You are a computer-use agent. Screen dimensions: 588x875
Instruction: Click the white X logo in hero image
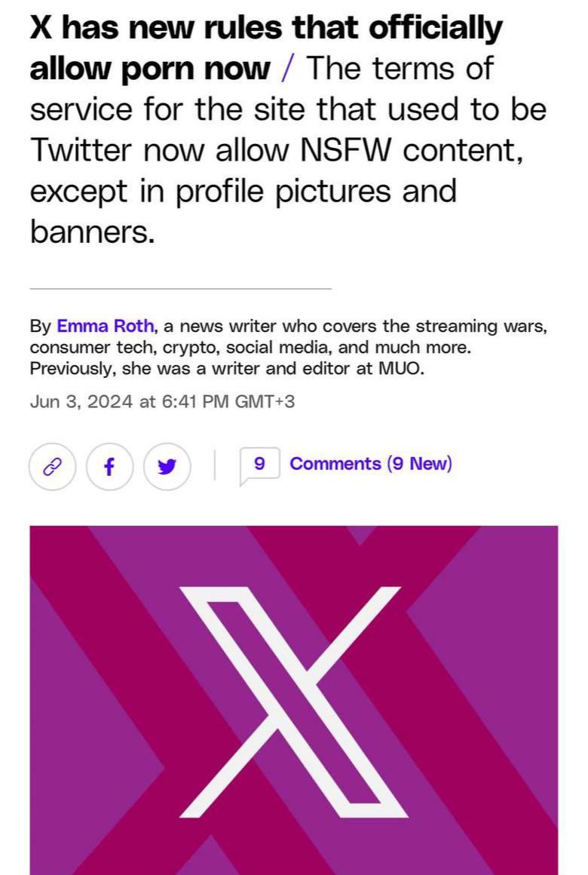coord(294,702)
